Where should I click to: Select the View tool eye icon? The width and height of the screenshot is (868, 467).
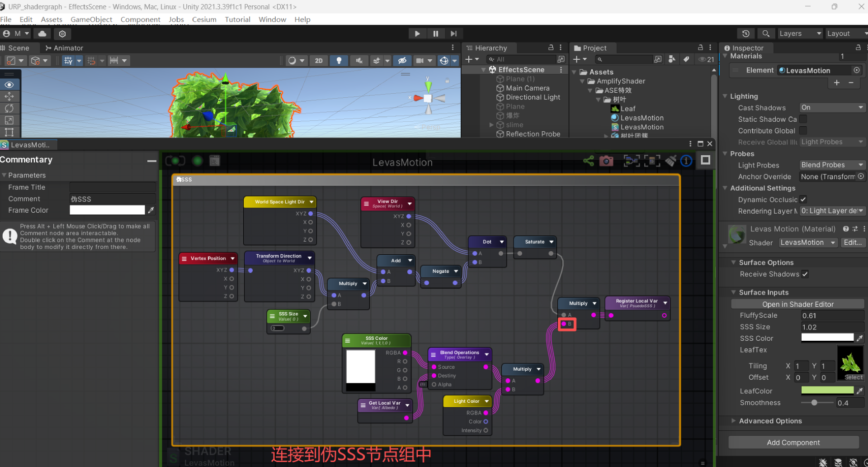pos(9,85)
